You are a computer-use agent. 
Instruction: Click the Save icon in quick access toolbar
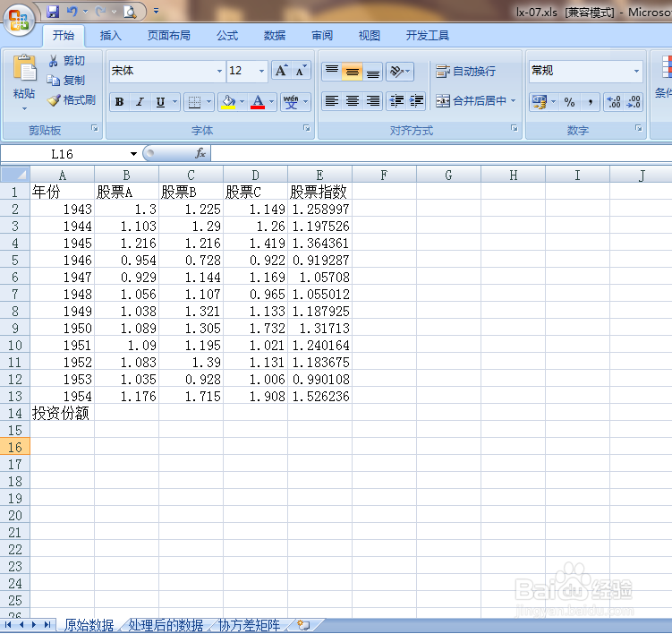coord(53,12)
